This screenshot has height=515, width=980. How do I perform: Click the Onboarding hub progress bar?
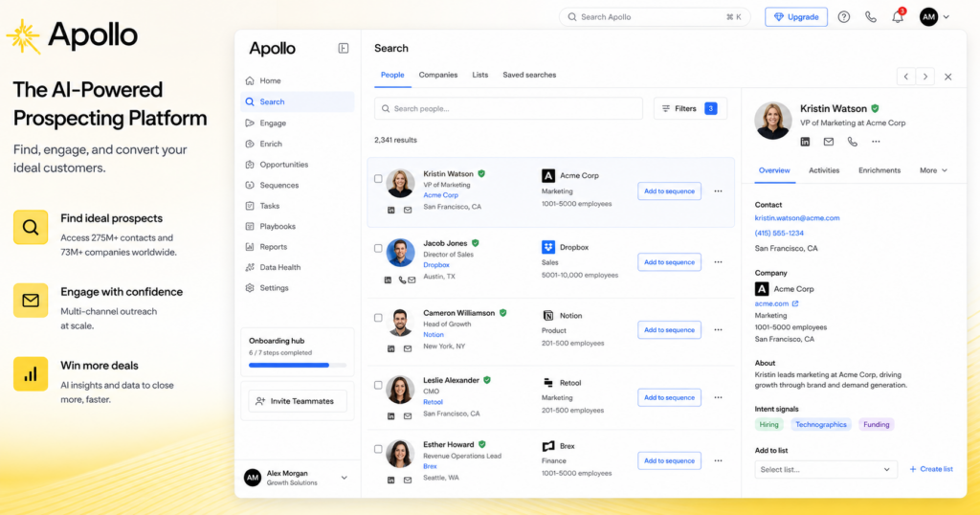298,365
